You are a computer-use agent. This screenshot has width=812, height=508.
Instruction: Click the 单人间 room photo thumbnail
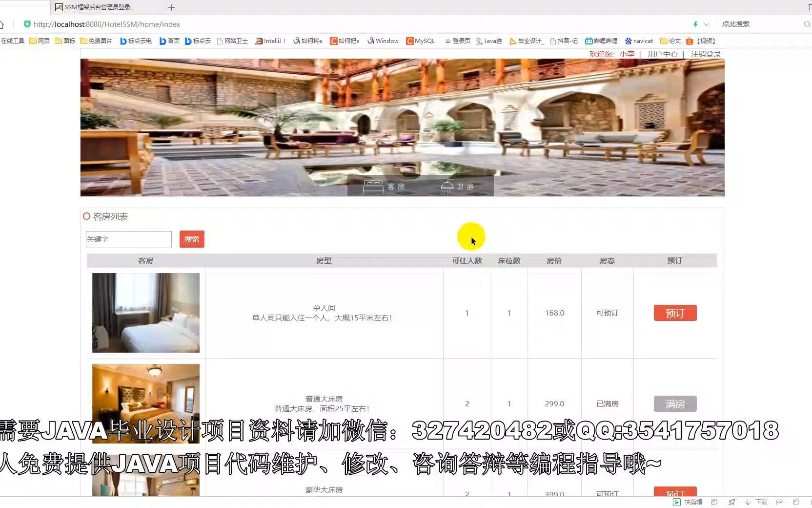[x=146, y=313]
